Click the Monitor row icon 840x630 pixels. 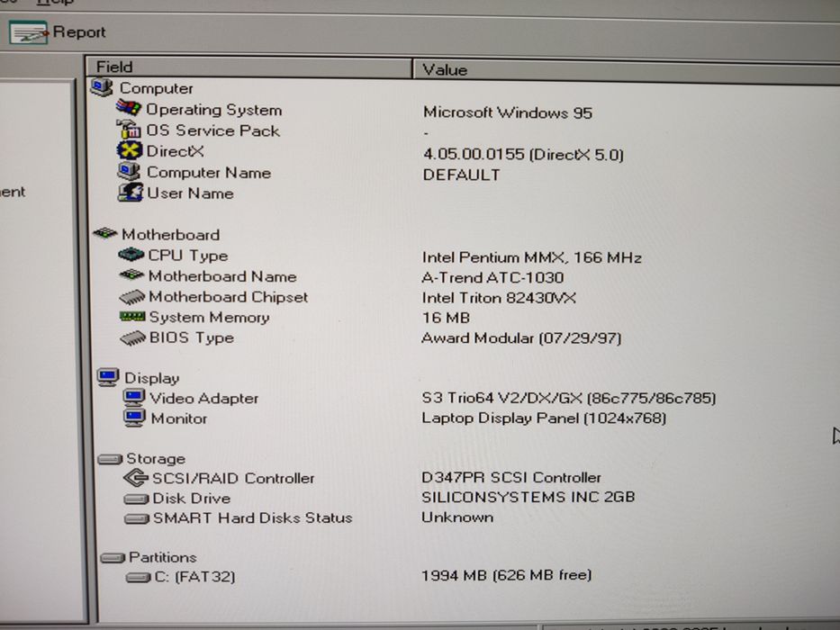[134, 418]
